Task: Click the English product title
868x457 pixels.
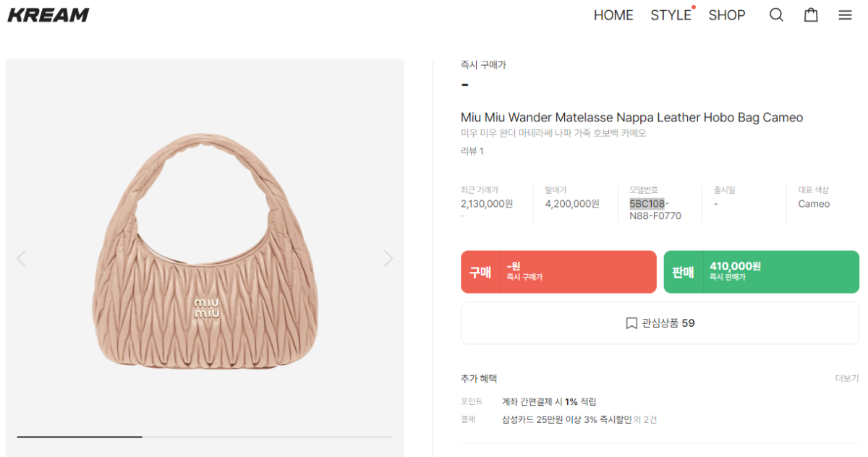Action: point(631,117)
